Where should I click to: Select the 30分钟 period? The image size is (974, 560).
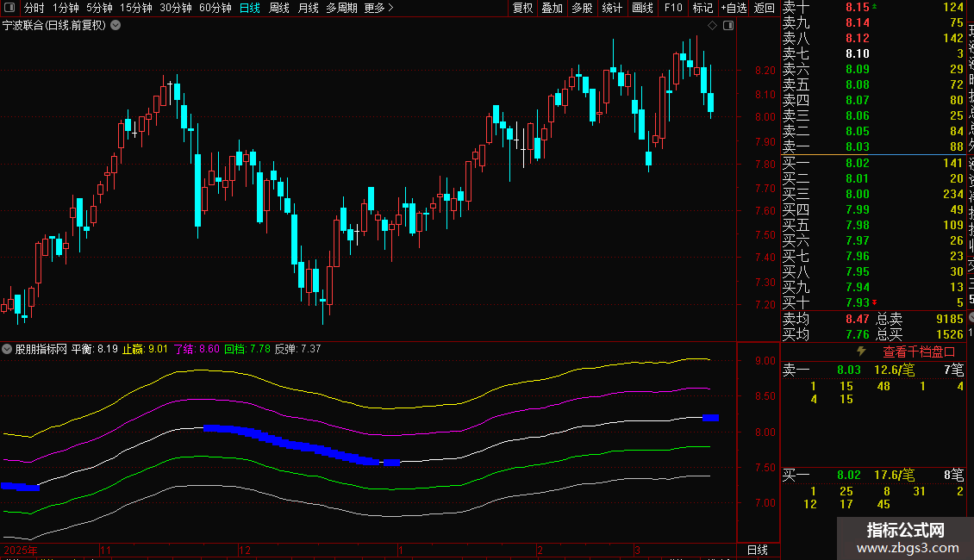(x=176, y=8)
